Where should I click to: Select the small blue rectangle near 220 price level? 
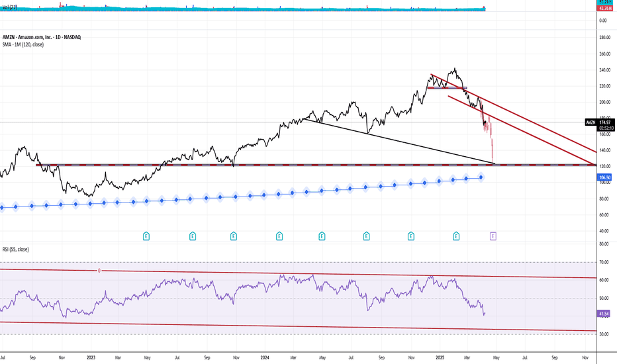447,88
